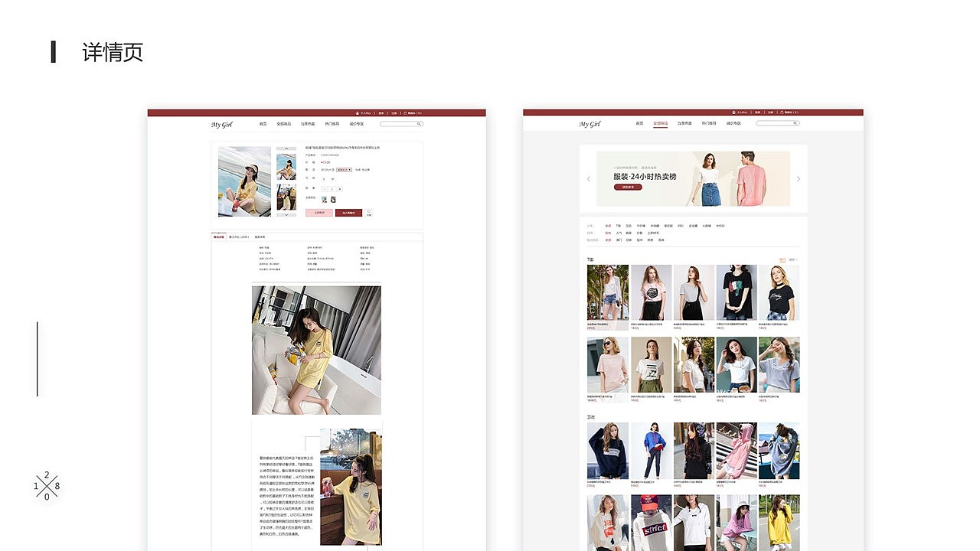Switch to the 服务承诺 tab

(260, 237)
